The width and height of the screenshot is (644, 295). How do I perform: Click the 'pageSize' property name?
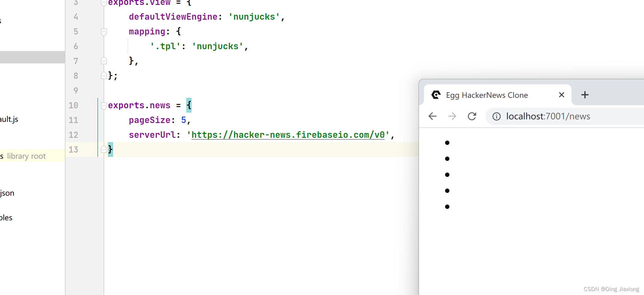tap(150, 120)
